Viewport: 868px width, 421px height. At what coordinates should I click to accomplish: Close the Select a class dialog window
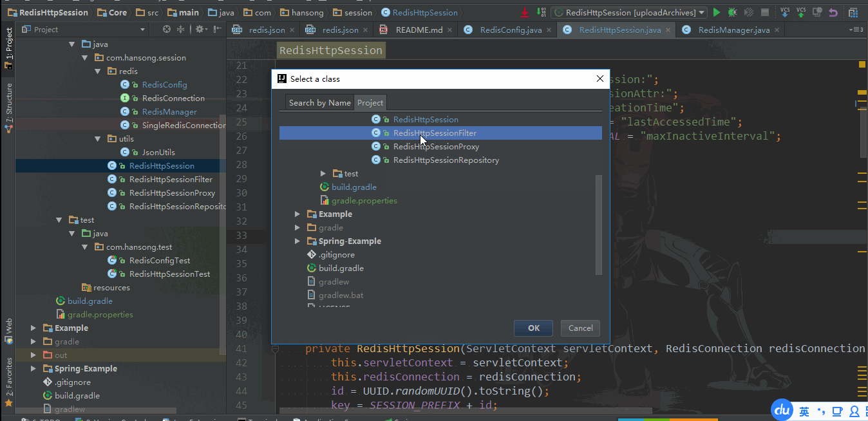coord(599,79)
